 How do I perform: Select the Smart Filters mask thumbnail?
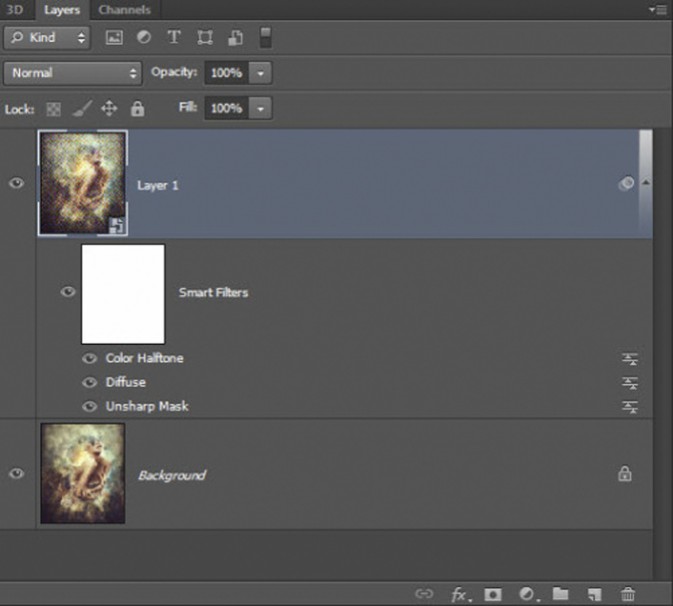(x=123, y=293)
